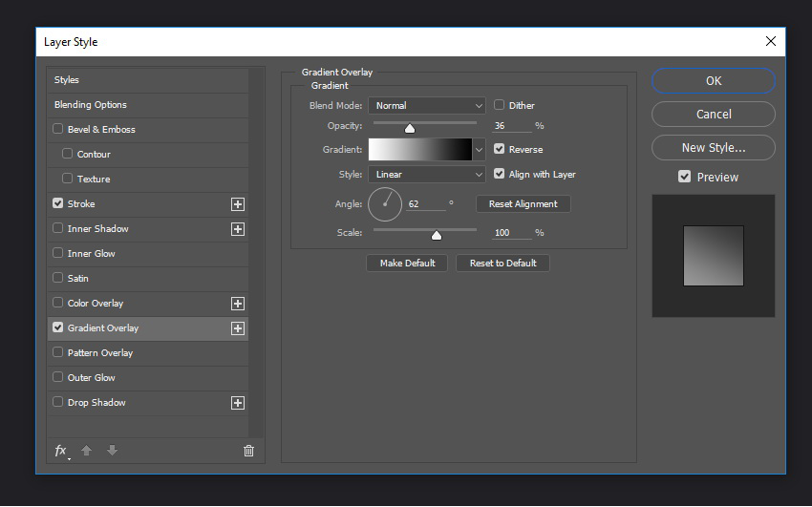
Task: Select Inner Glow effect label
Action: [x=92, y=254]
